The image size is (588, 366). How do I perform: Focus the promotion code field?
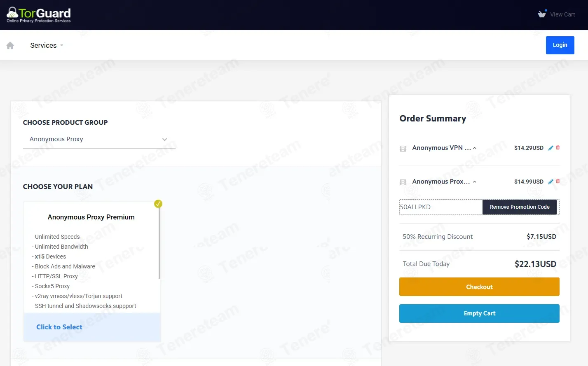coord(441,207)
